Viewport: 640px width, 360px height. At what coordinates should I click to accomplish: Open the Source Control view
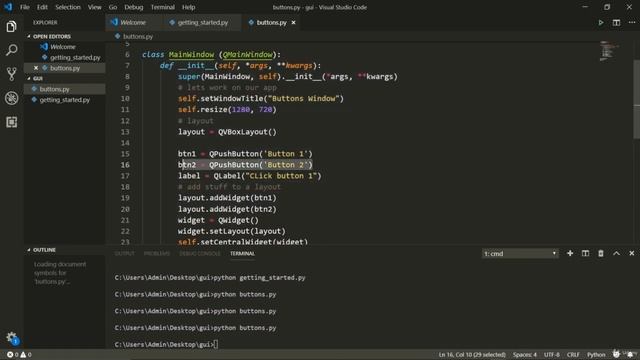(11, 74)
